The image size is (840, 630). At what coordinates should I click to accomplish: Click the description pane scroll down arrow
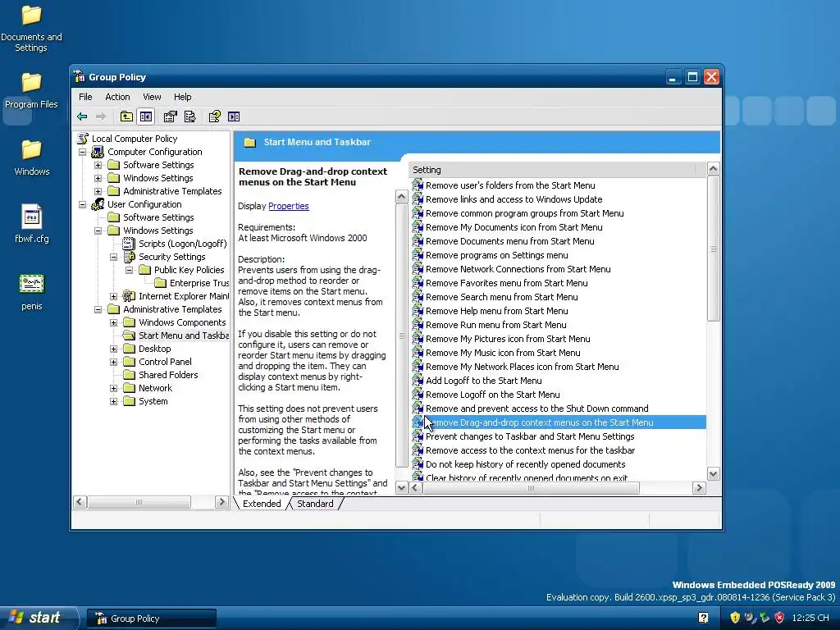[x=401, y=487]
